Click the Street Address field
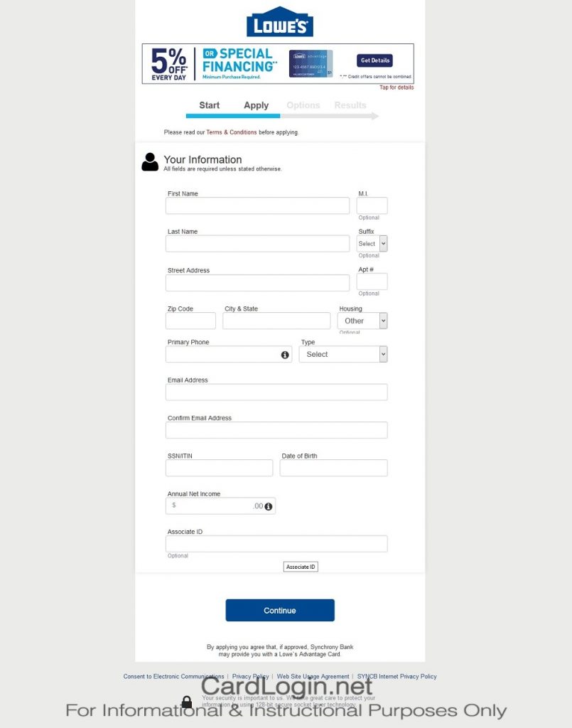The image size is (572, 728). [257, 283]
